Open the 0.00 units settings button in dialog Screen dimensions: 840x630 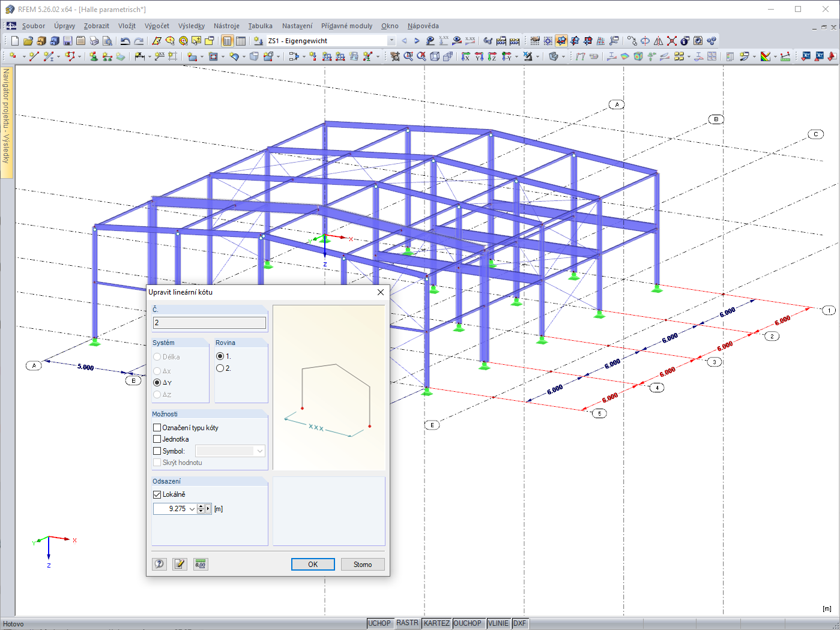coord(201,564)
